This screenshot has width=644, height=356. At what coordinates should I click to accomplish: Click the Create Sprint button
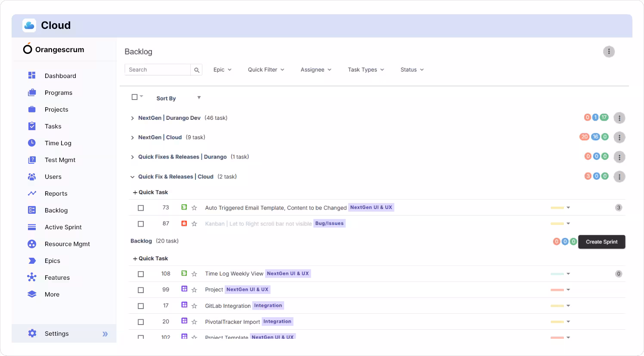coord(601,242)
